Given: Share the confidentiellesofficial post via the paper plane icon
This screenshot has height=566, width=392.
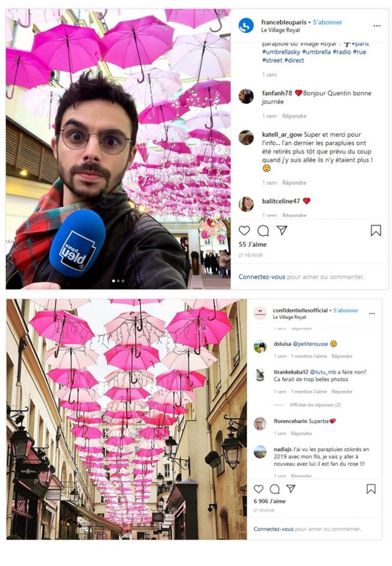Looking at the screenshot, I should [x=291, y=489].
